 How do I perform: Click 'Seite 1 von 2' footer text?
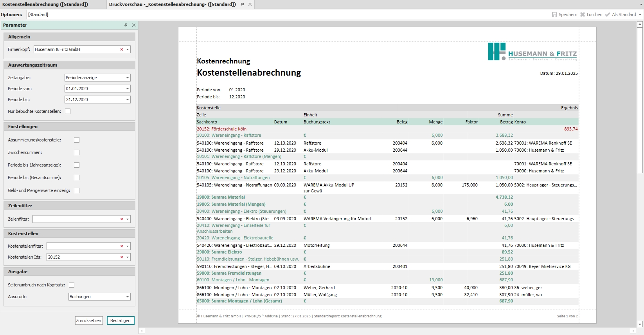click(x=567, y=316)
